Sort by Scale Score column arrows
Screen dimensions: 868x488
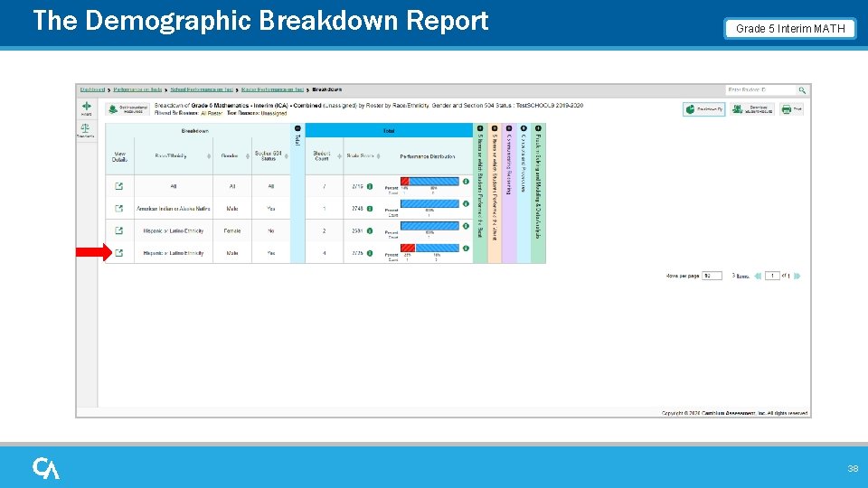pos(378,156)
